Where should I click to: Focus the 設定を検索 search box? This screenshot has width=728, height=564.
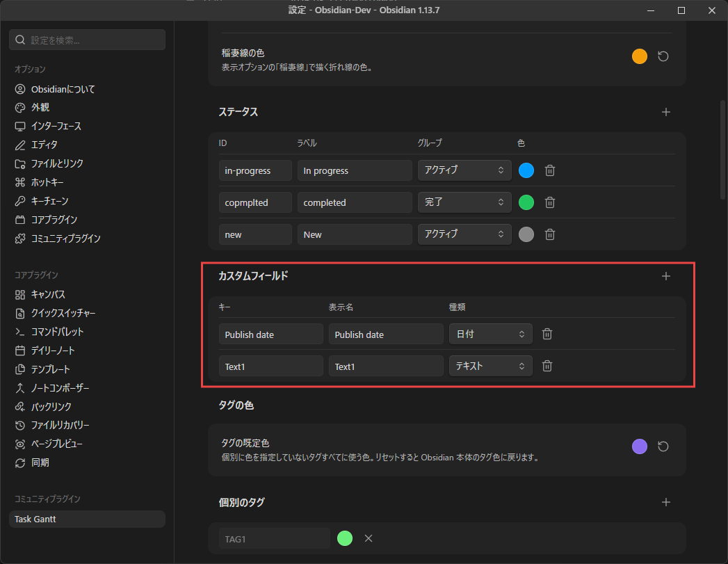coord(88,40)
